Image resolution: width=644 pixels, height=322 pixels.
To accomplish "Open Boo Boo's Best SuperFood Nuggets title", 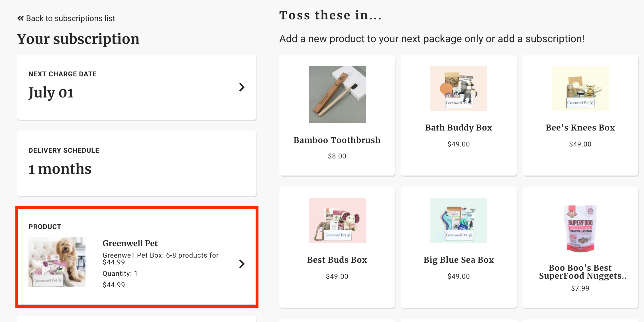I will [x=580, y=272].
